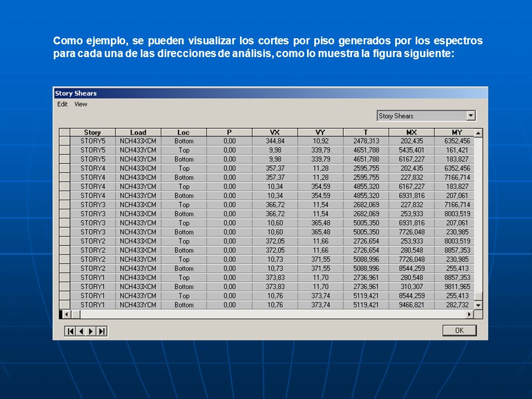
Task: Click Loc cell Bottom in STORY3 NCH433XCM row
Action: [x=183, y=214]
